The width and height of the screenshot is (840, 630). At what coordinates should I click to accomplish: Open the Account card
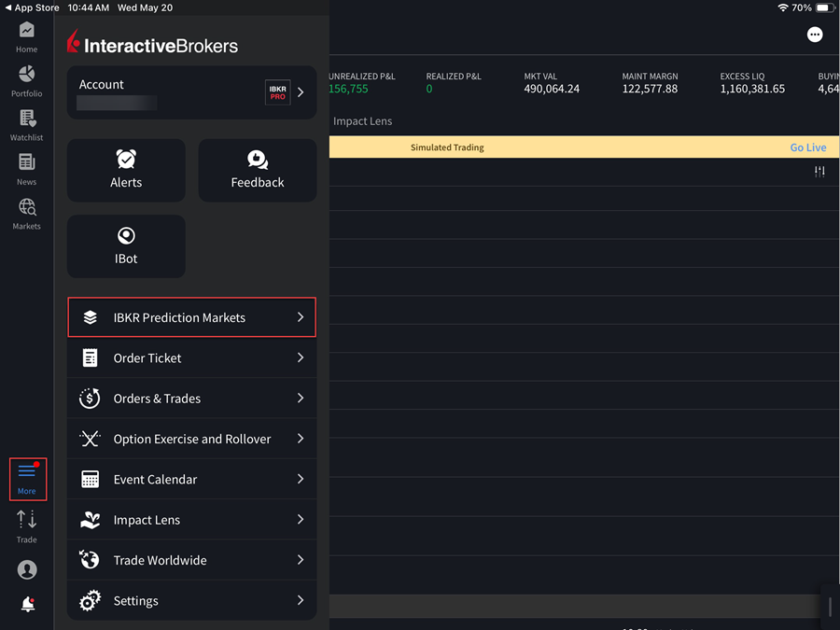point(191,92)
